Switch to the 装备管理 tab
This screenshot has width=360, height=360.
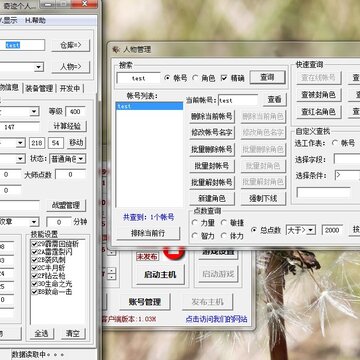(39, 88)
